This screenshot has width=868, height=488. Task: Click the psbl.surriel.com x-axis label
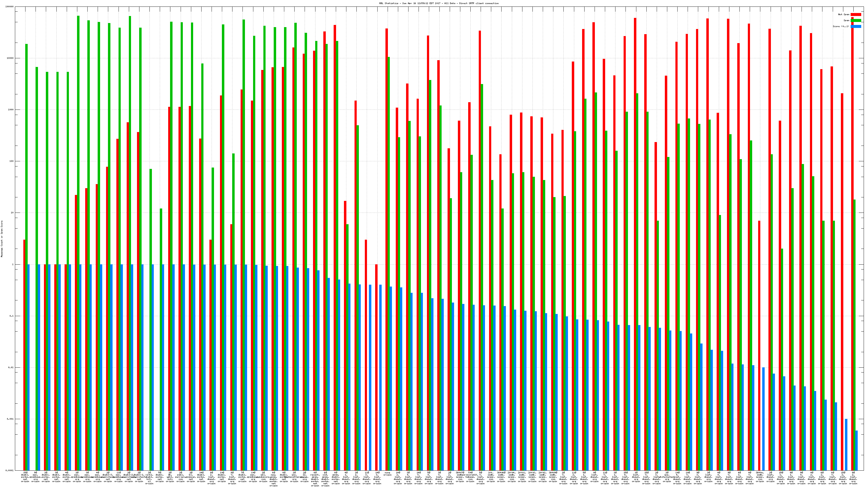[181, 477]
